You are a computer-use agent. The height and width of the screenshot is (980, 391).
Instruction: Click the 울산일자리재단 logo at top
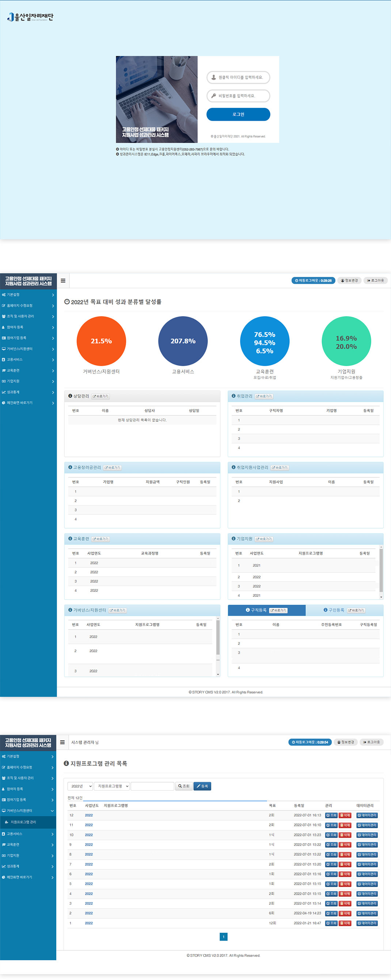pyautogui.click(x=30, y=17)
